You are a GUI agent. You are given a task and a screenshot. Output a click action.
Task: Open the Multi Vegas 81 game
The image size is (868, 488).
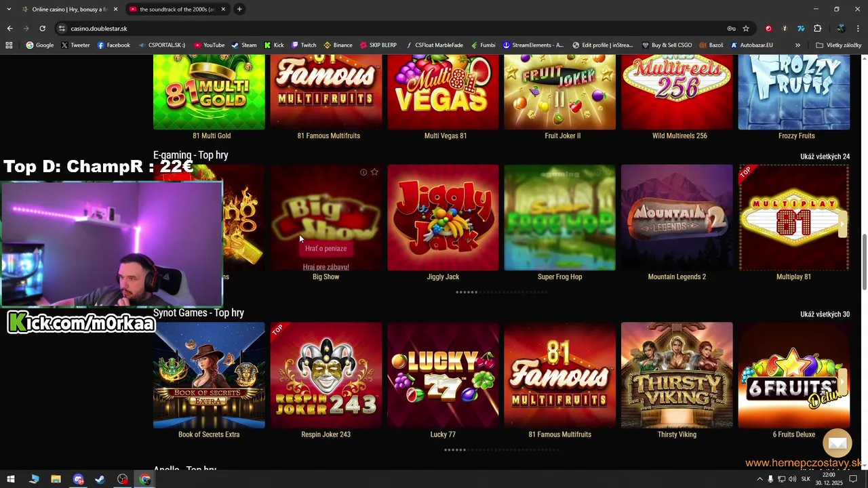click(443, 92)
